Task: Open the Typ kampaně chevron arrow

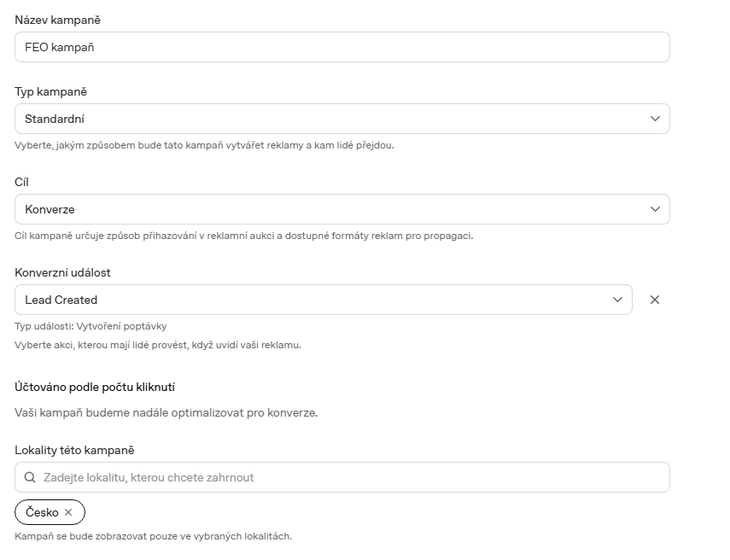Action: tap(655, 119)
